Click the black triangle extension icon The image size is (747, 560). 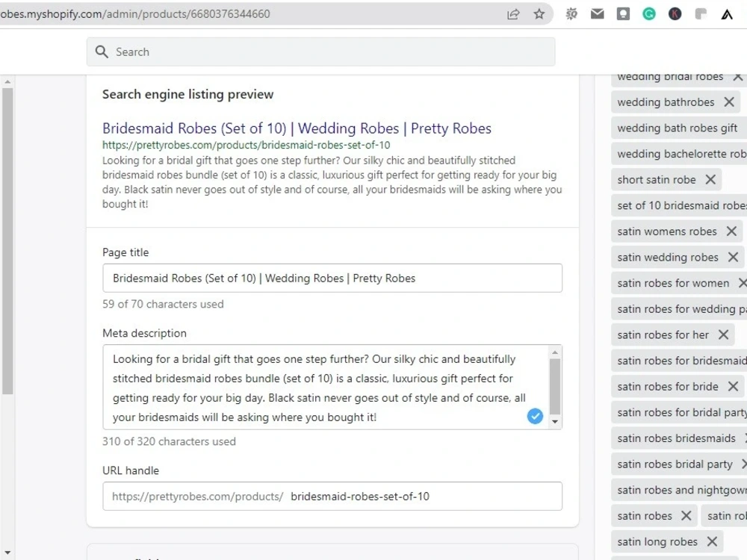727,15
